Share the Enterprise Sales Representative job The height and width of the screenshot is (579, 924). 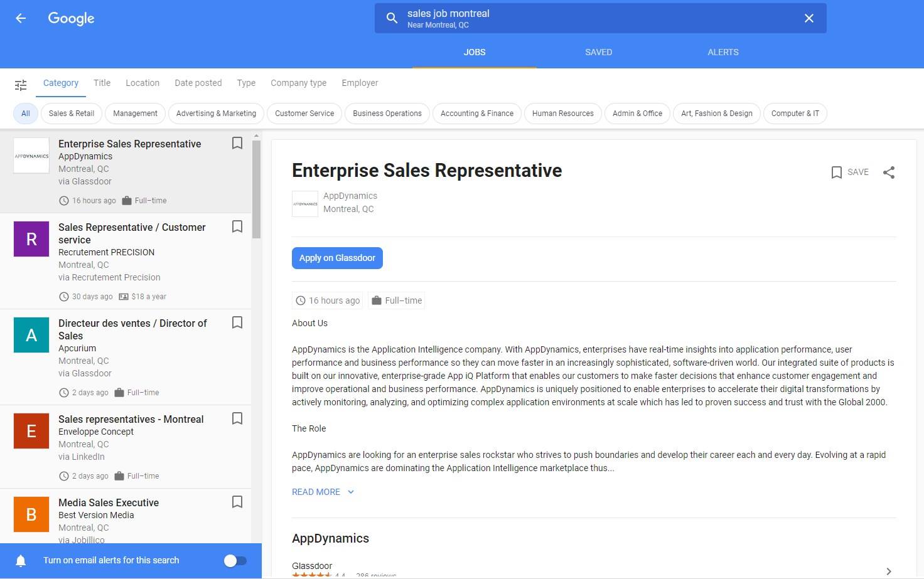click(x=888, y=173)
